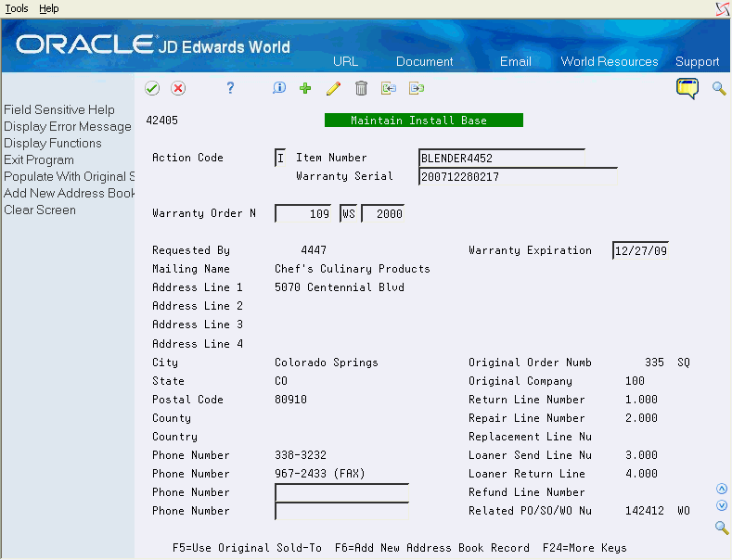Click the trash can Delete icon

361,88
